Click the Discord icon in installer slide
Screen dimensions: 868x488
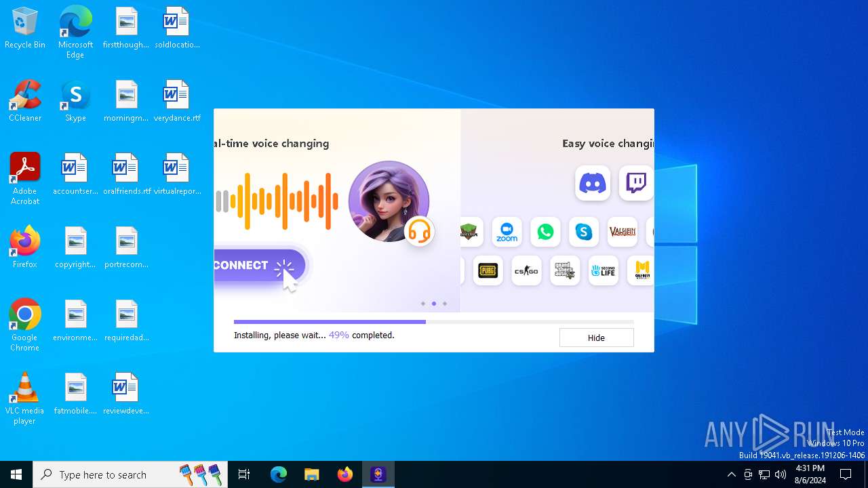[593, 183]
